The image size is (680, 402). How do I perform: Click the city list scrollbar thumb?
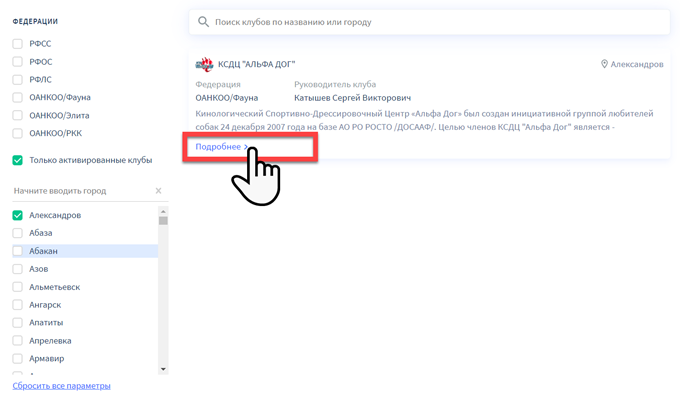tap(163, 221)
